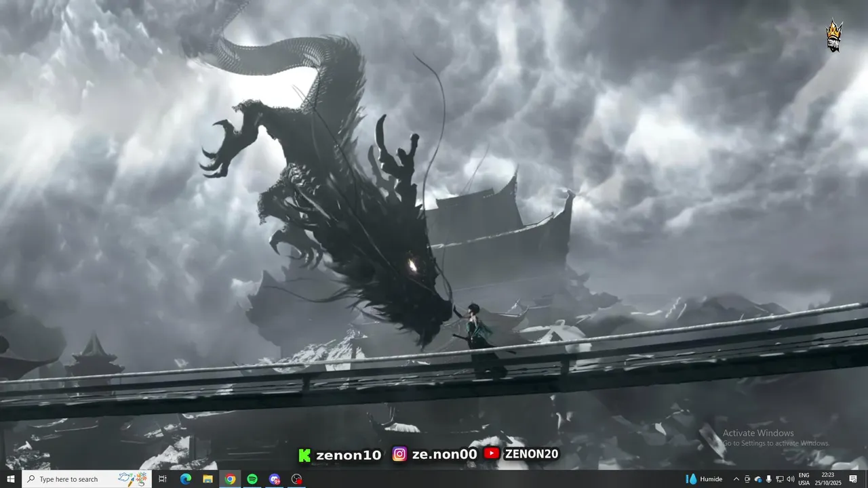Switch to Google Chrome on the taskbar
This screenshot has height=488, width=868.
click(231, 479)
